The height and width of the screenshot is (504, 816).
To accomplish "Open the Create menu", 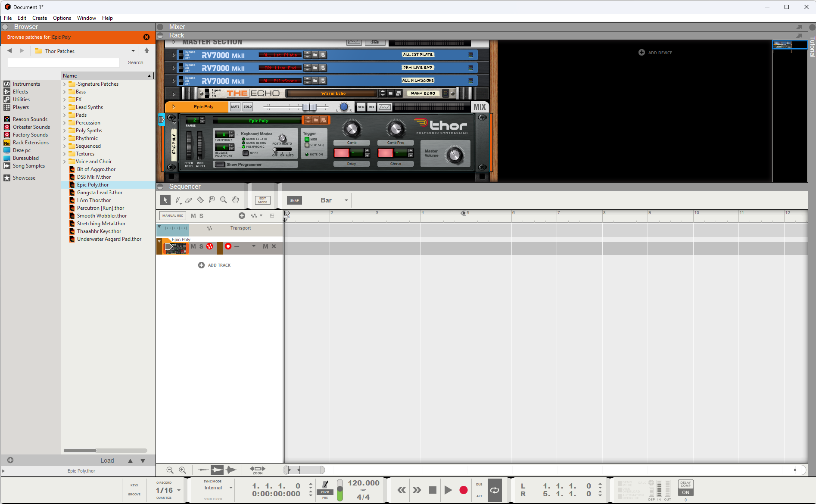I will click(40, 18).
